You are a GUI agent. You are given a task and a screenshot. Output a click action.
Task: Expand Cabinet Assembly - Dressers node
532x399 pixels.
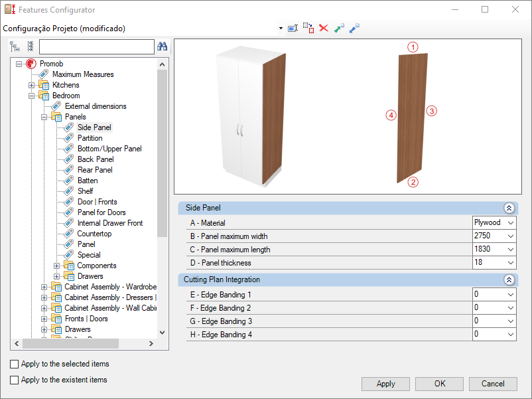[44, 298]
